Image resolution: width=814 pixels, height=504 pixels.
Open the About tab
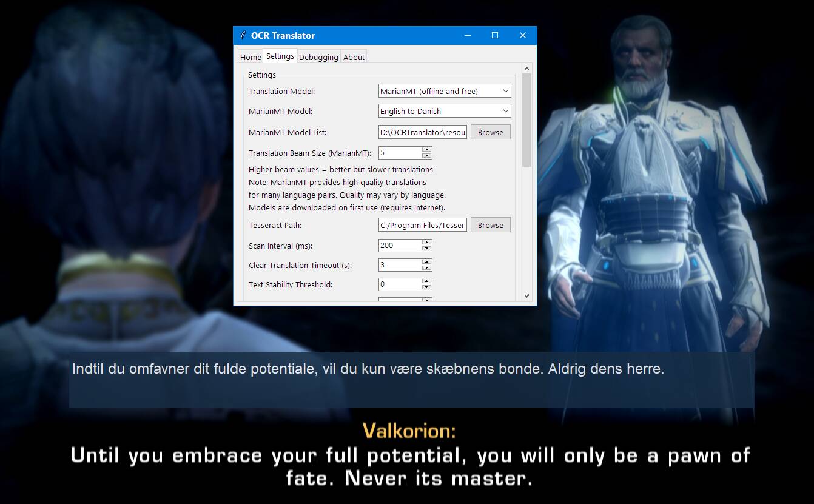354,57
